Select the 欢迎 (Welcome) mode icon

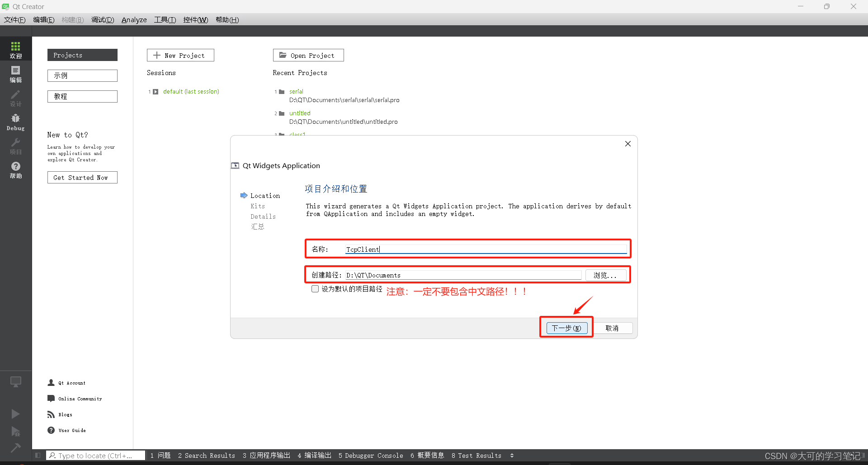tap(15, 48)
